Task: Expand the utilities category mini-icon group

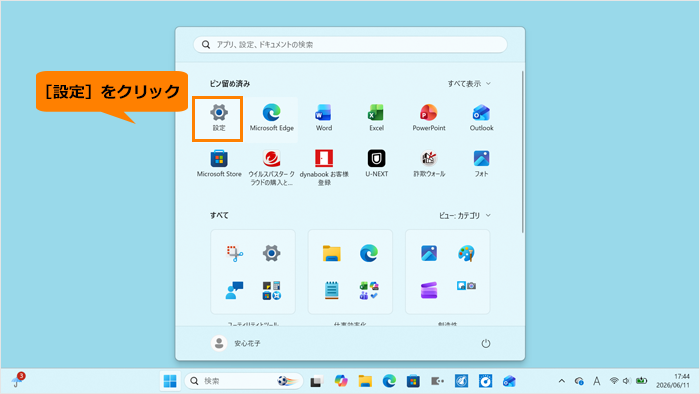Action: (271, 290)
